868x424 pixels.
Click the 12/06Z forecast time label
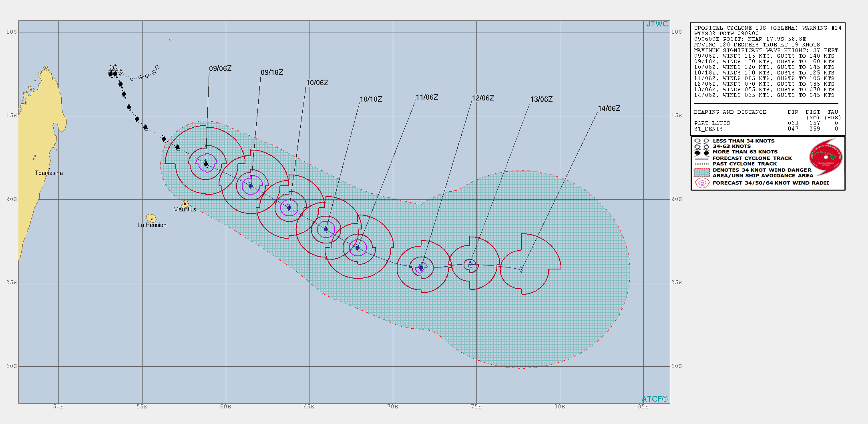tap(483, 98)
